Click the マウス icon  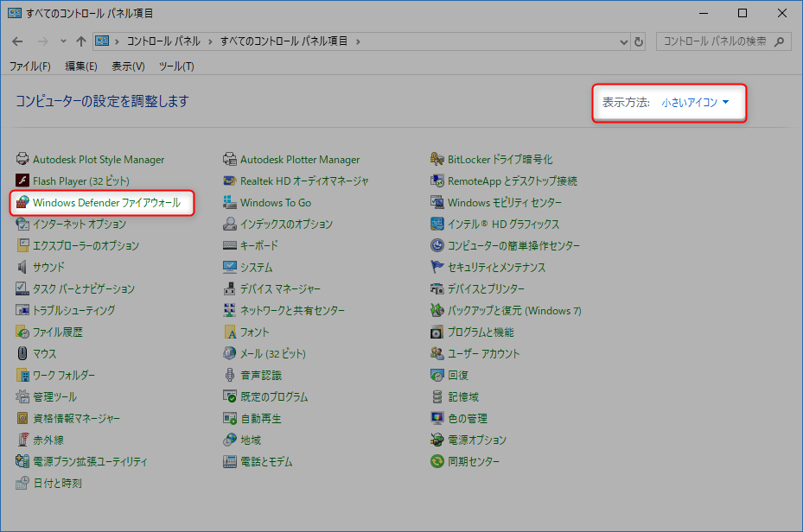[22, 353]
